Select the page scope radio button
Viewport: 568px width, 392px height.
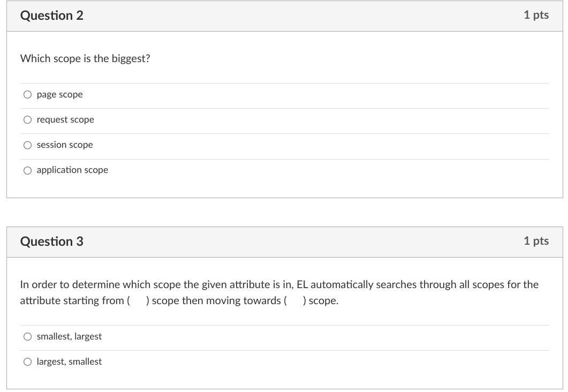(27, 94)
